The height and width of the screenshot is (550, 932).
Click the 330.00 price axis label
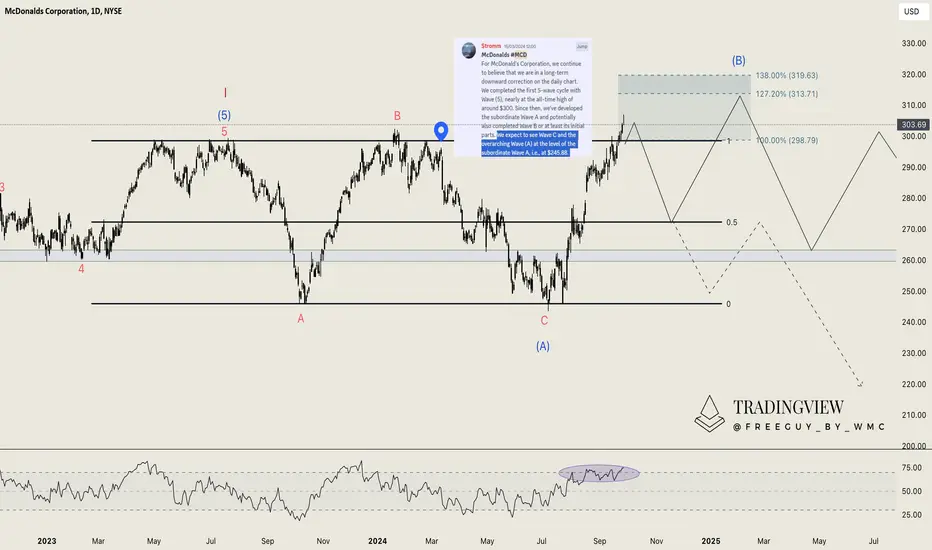(x=914, y=43)
